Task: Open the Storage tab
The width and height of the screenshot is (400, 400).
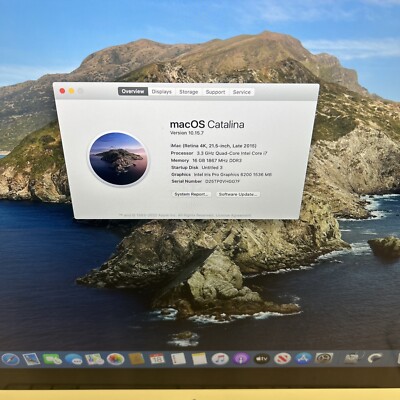Action: pos(189,92)
